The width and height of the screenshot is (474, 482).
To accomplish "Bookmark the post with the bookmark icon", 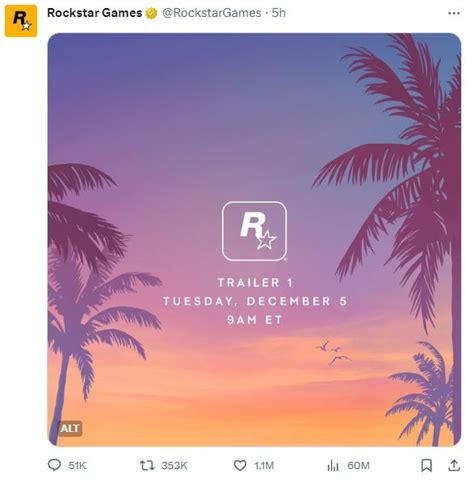I will pyautogui.click(x=427, y=465).
